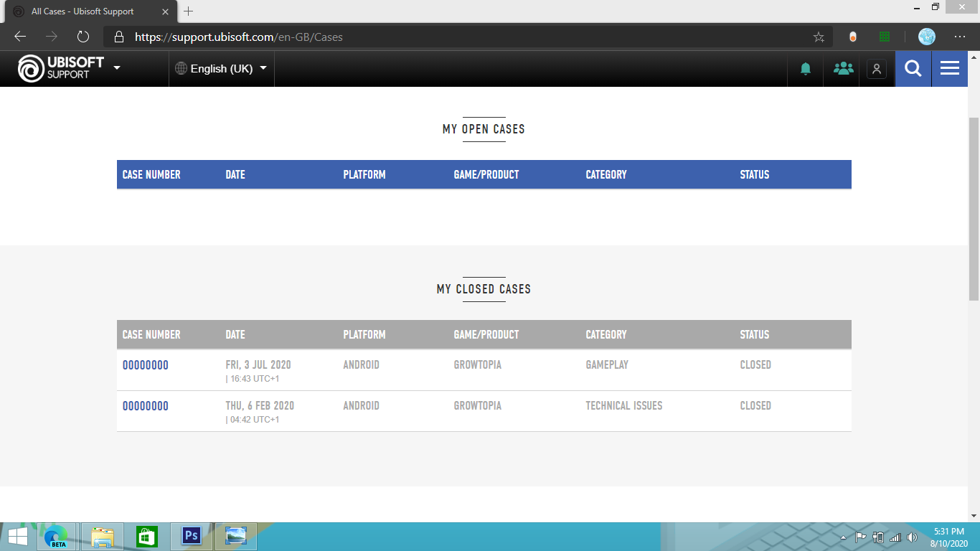Reload the page with the refresh button
This screenshot has width=980, height=551.
tap(83, 37)
